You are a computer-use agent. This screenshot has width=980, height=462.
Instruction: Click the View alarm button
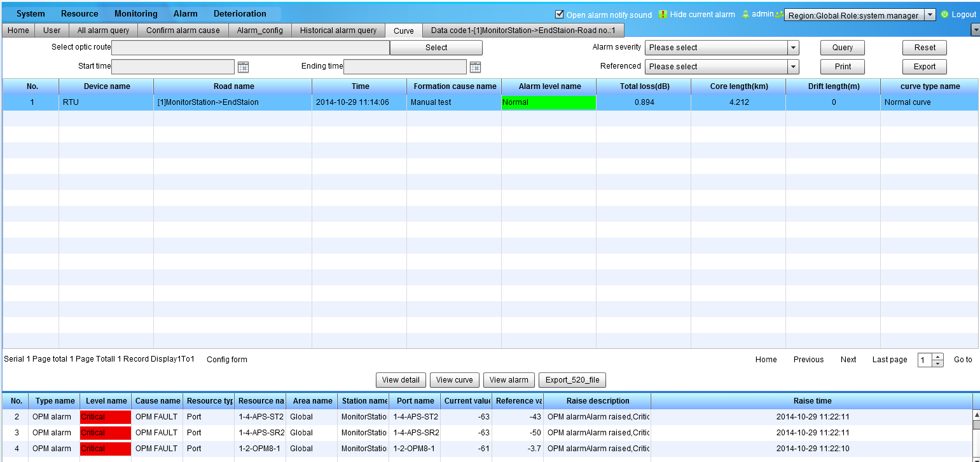509,380
